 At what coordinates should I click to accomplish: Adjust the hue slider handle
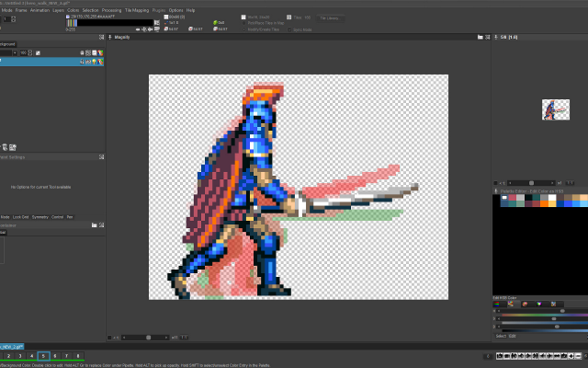562,311
